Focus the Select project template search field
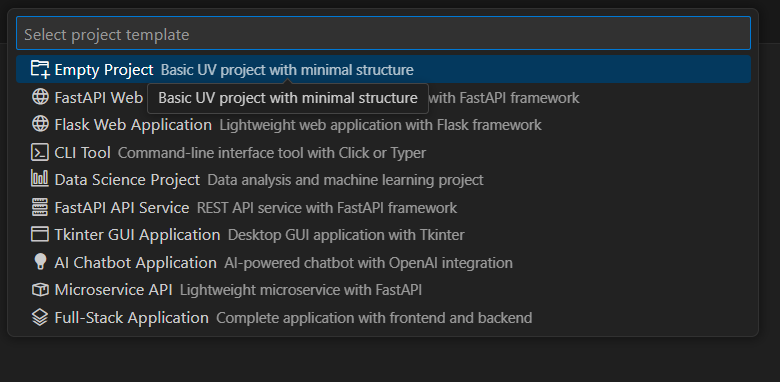 (383, 33)
